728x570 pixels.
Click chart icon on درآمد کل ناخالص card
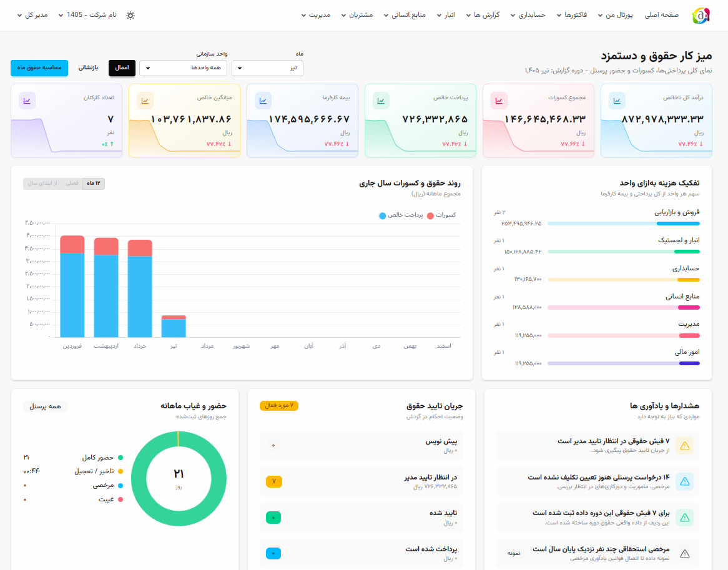click(x=617, y=101)
